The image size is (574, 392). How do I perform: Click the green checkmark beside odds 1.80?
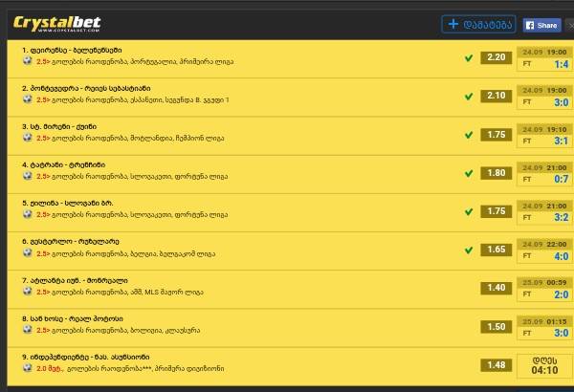[469, 173]
